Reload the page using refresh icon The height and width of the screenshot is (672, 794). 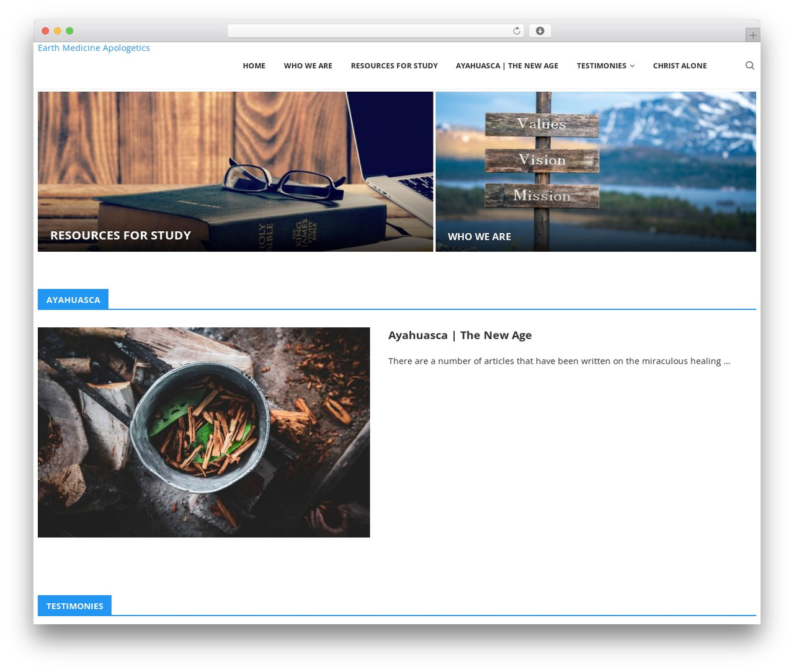[516, 31]
